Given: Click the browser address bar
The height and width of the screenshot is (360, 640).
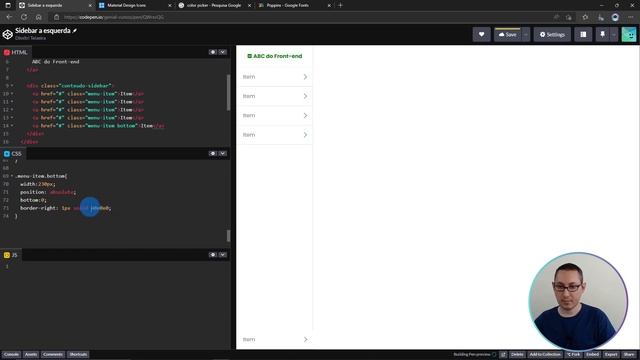Looking at the screenshot, I should pyautogui.click(x=302, y=17).
